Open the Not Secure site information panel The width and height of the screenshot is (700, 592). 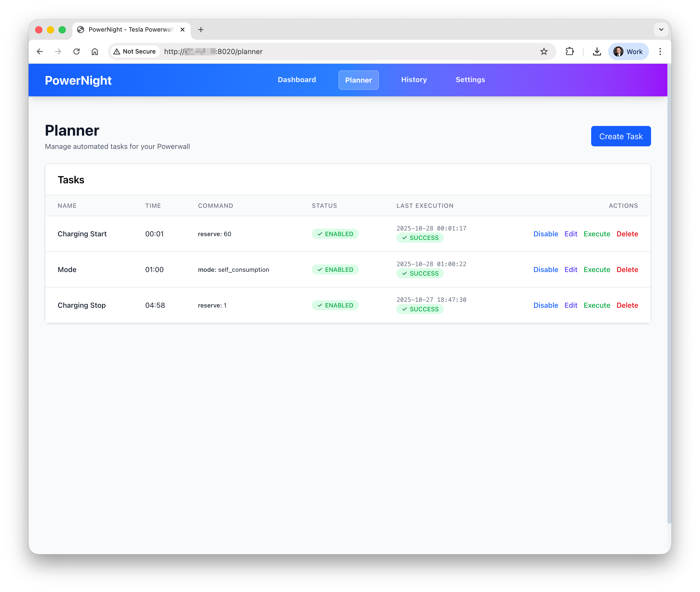pyautogui.click(x=135, y=51)
